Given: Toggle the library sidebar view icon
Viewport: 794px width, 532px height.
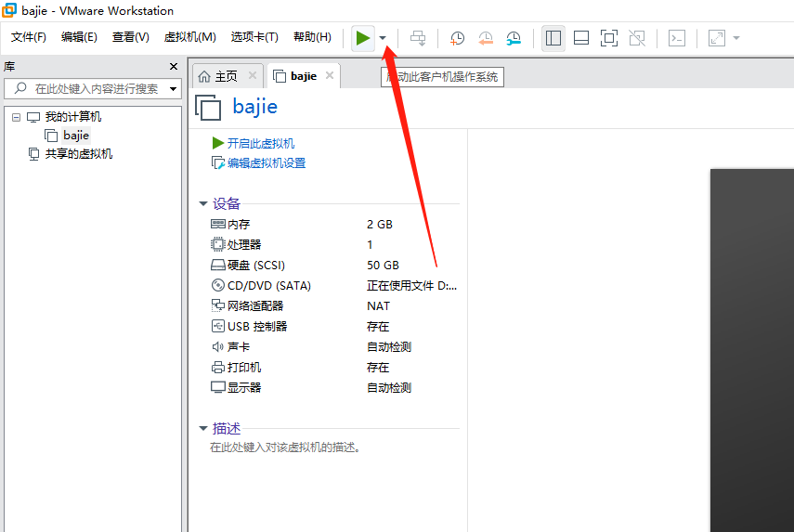Looking at the screenshot, I should click(x=553, y=38).
